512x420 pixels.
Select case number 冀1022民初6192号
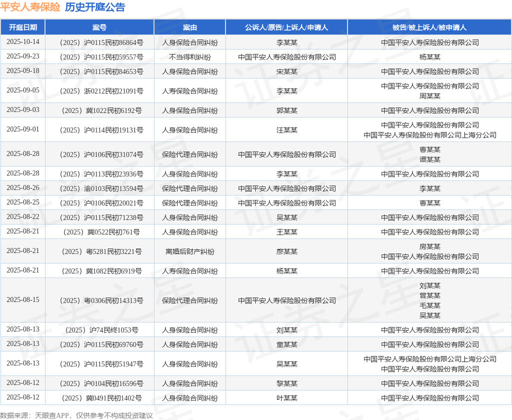[x=101, y=110]
